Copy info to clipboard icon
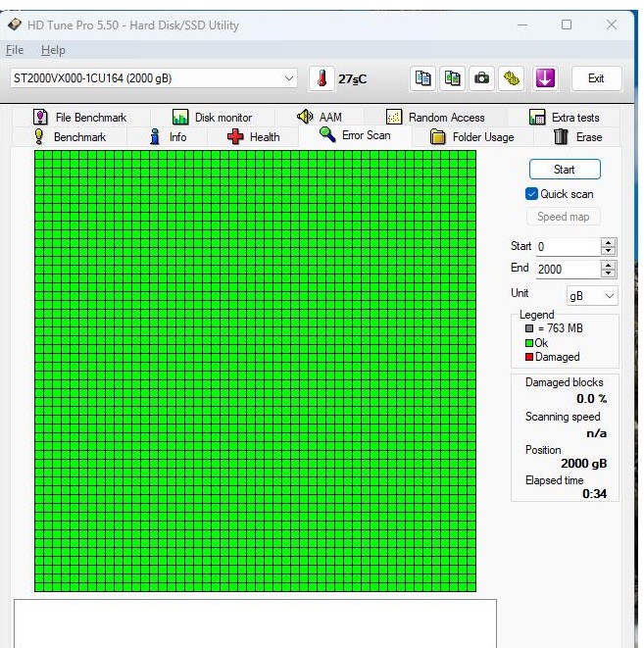The width and height of the screenshot is (644, 648). [x=422, y=78]
